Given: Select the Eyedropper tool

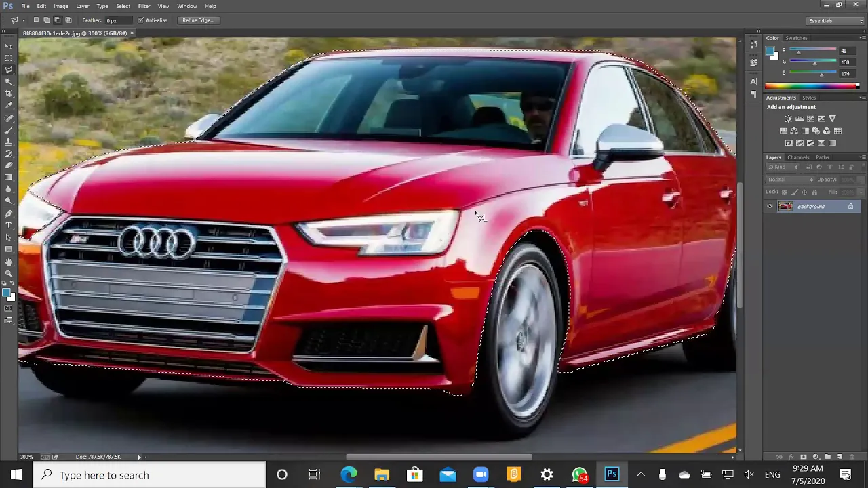Looking at the screenshot, I should pyautogui.click(x=9, y=106).
